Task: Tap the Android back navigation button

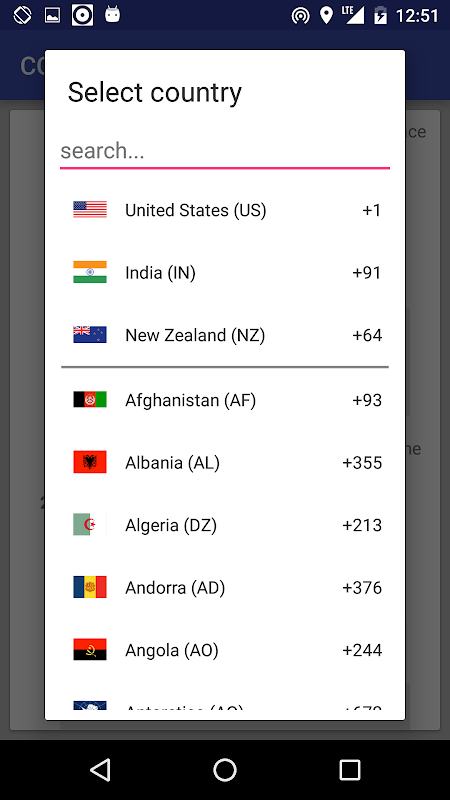Action: (x=100, y=769)
